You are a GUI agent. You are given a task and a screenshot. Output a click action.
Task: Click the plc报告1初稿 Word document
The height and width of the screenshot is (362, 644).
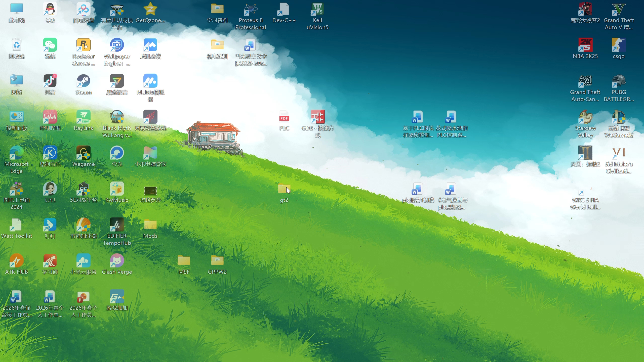[x=418, y=189]
